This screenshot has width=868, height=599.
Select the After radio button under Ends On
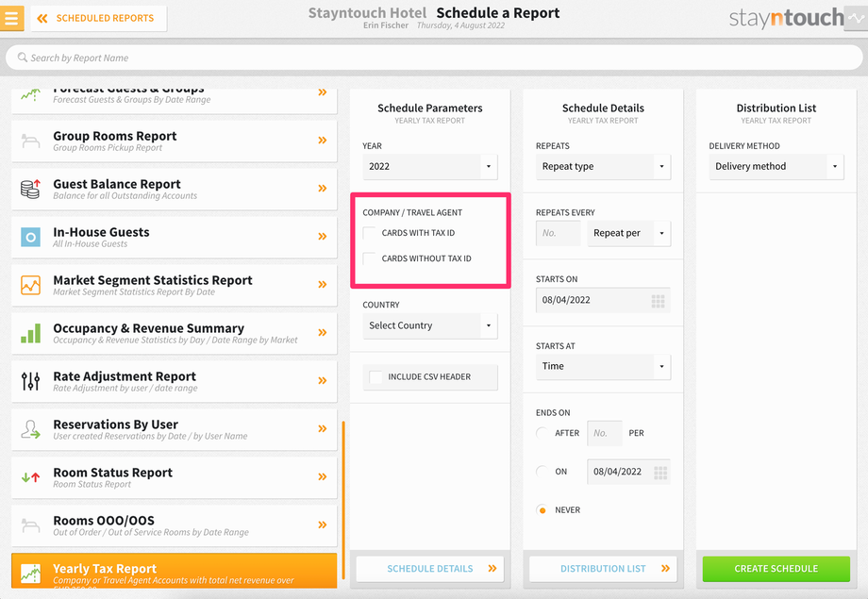click(x=542, y=433)
